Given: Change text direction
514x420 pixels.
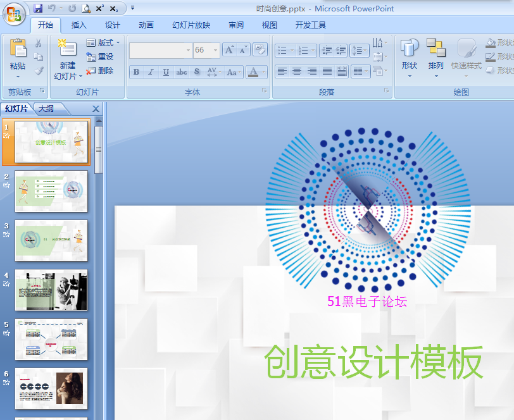Looking at the screenshot, I should [x=380, y=42].
